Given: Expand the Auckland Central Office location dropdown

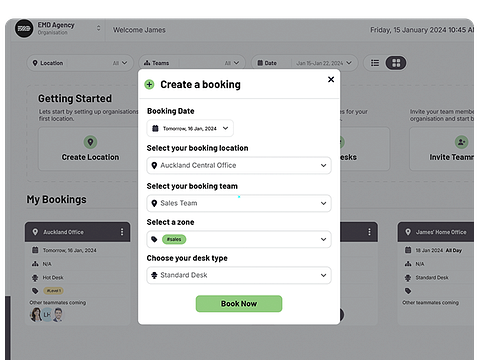Looking at the screenshot, I should [239, 165].
